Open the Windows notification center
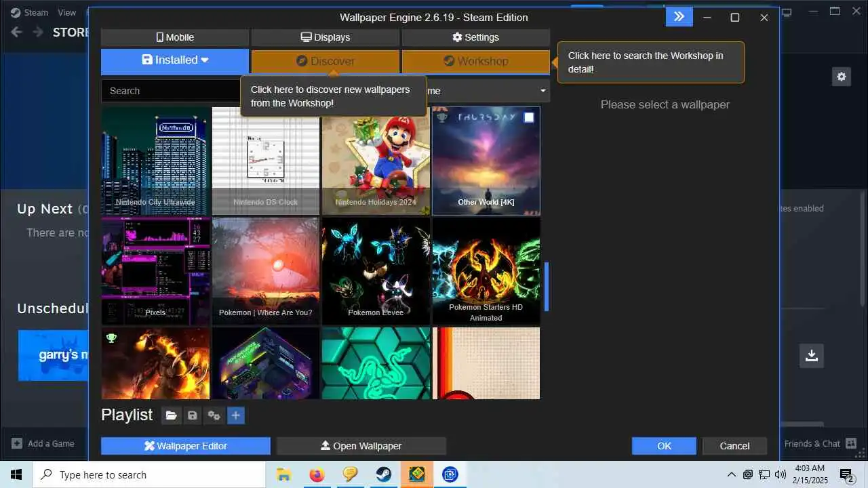This screenshot has height=488, width=868. point(847,474)
